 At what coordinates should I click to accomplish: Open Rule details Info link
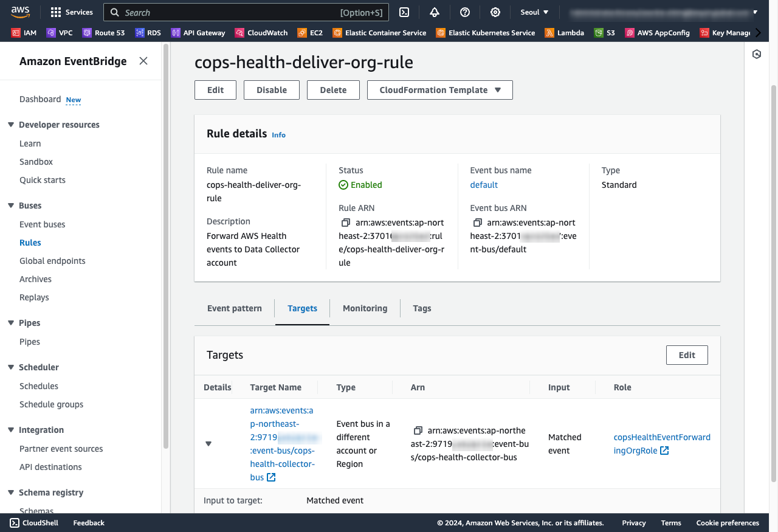(278, 135)
